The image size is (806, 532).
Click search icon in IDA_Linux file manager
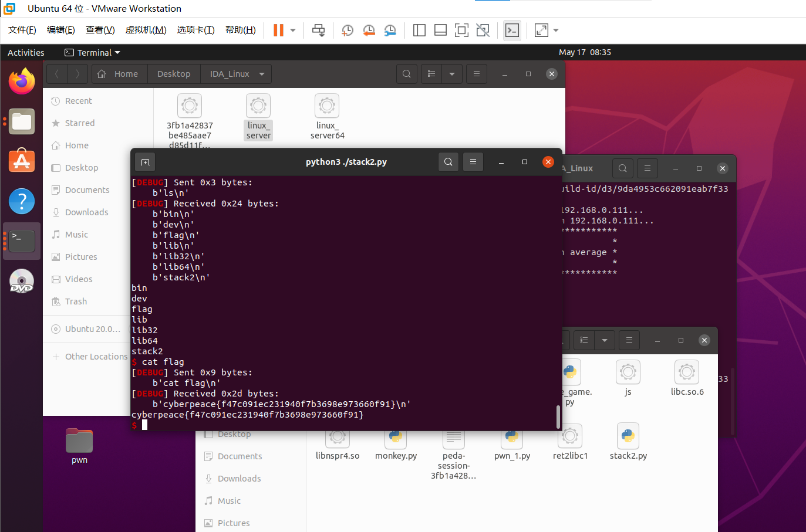407,74
